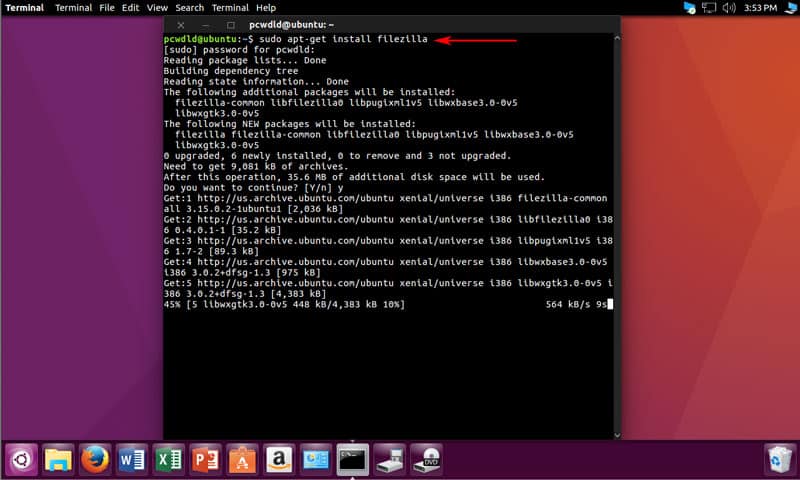Open the Word-styled writer icon
This screenshot has width=800, height=480.
[x=132, y=460]
